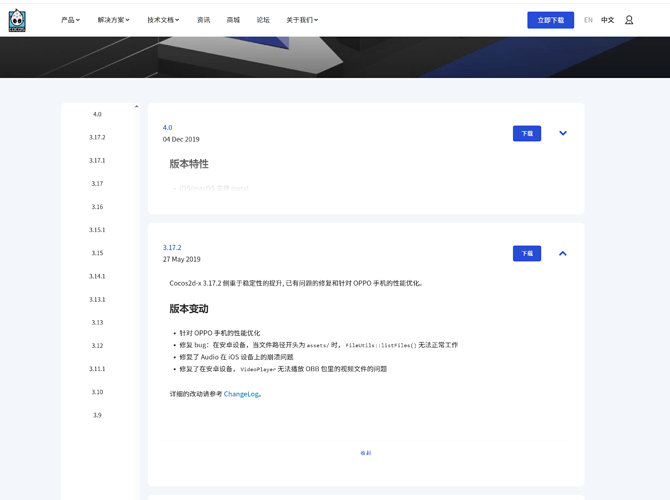Download version 3.17.2
670x500 pixels.
tap(527, 253)
